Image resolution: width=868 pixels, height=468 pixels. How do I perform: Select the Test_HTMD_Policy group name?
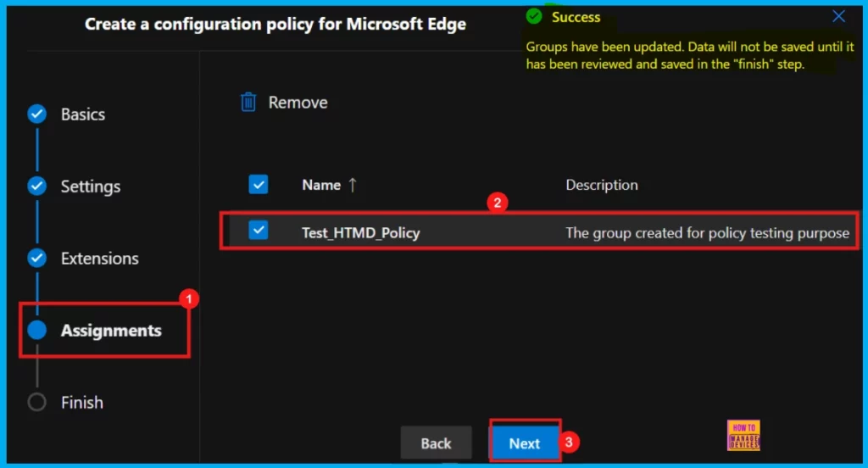click(x=360, y=232)
